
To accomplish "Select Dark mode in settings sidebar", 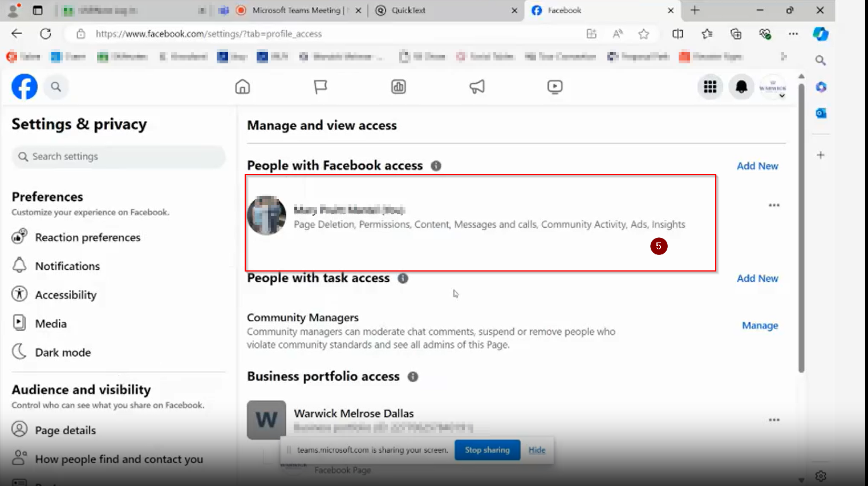I will [63, 353].
